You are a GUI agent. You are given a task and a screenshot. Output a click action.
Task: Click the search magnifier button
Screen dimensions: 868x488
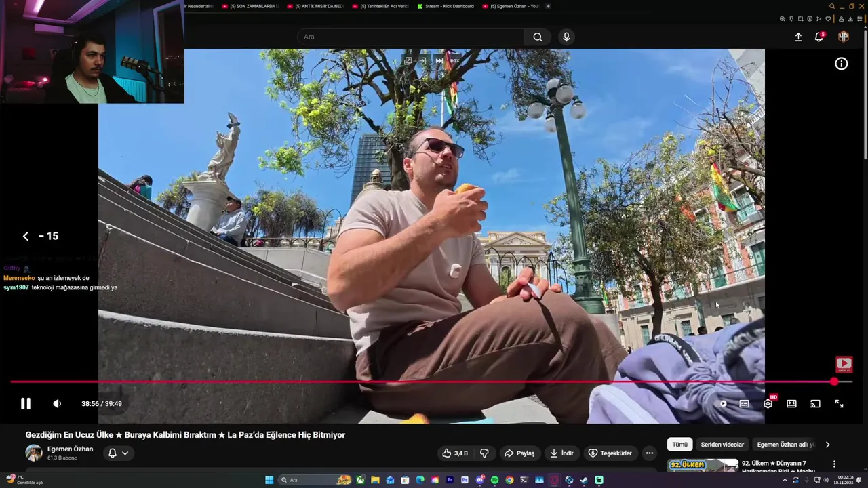[x=538, y=37]
